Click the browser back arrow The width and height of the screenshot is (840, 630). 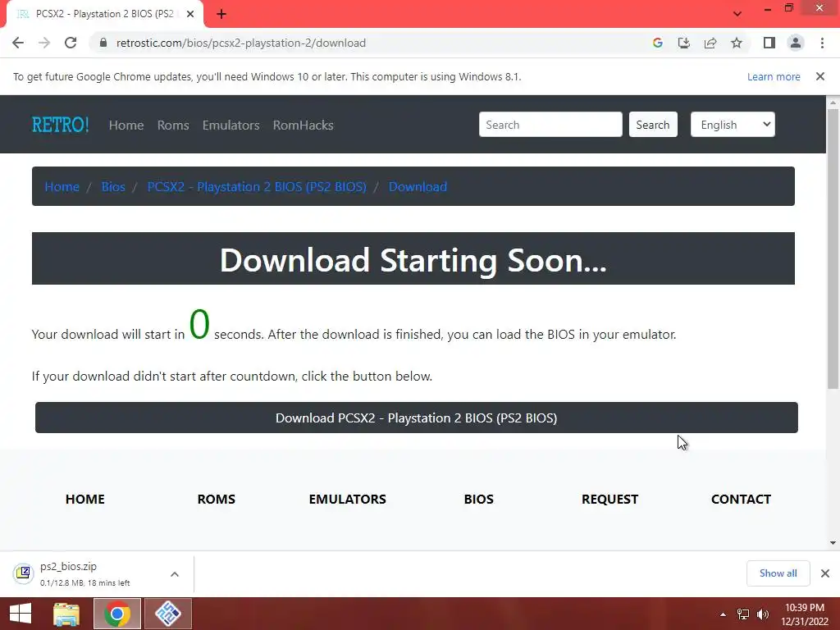coord(18,43)
